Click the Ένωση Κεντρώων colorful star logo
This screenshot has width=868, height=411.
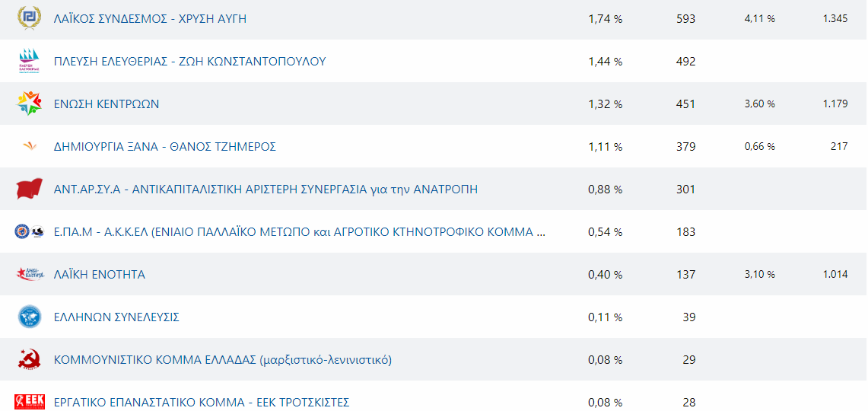coord(30,104)
